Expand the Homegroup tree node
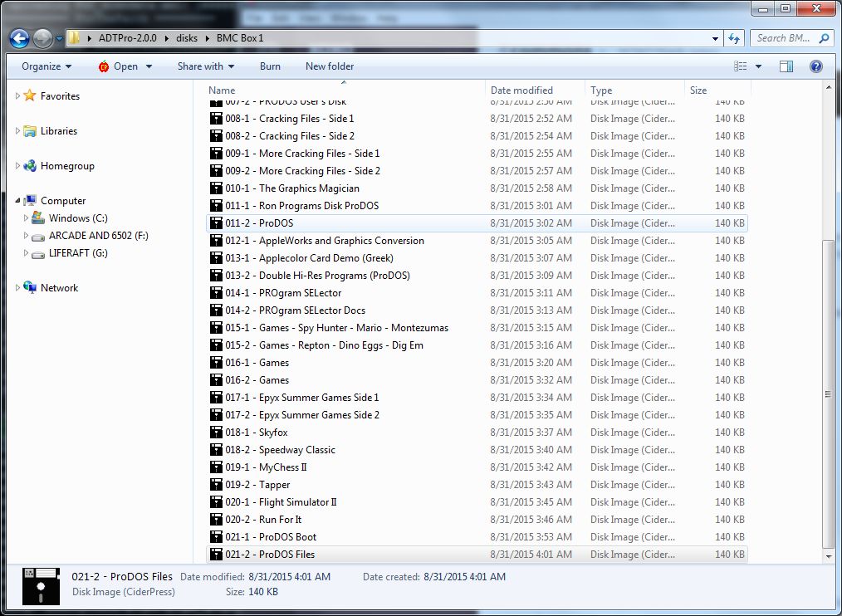842x616 pixels. [17, 166]
